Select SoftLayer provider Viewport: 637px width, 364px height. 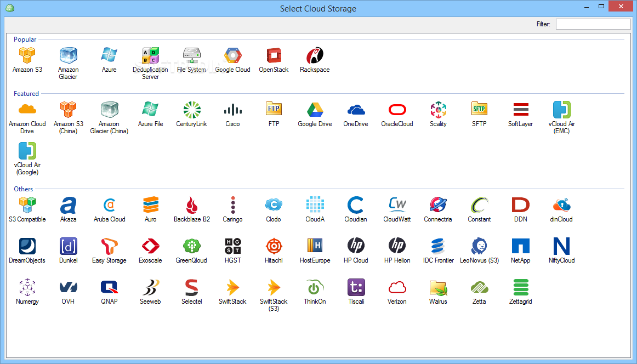click(520, 109)
